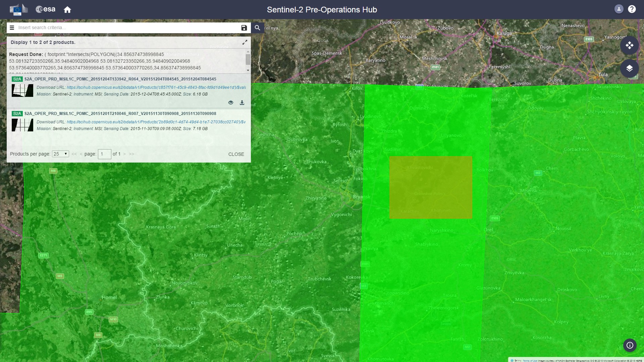Expand the results panel to full view
This screenshot has height=362, width=644.
coord(245,42)
